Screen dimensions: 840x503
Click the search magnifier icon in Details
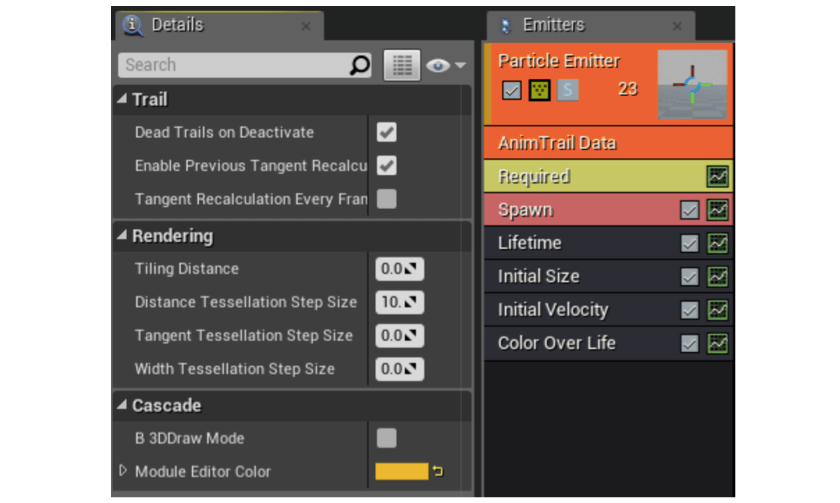[360, 66]
